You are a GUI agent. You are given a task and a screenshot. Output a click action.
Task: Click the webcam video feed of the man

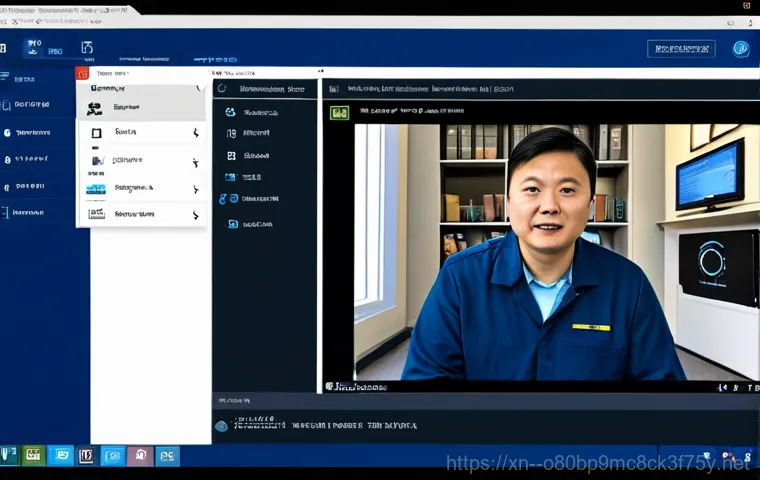556,252
